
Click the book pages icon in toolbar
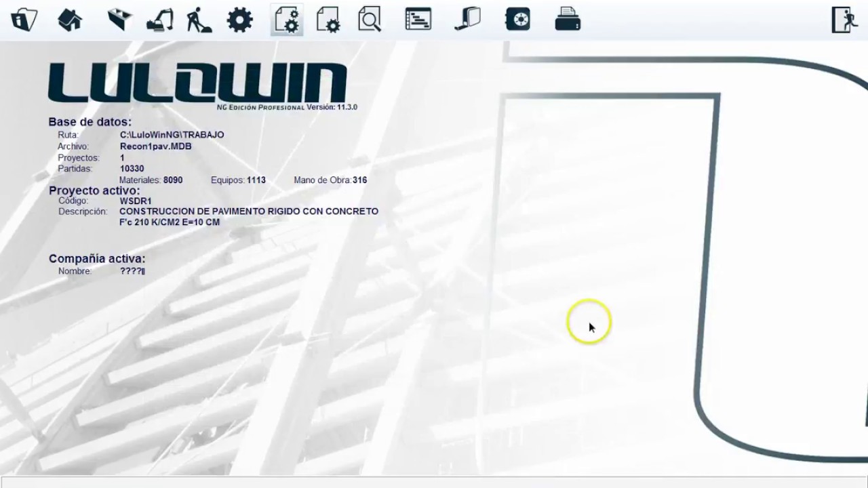tap(468, 20)
